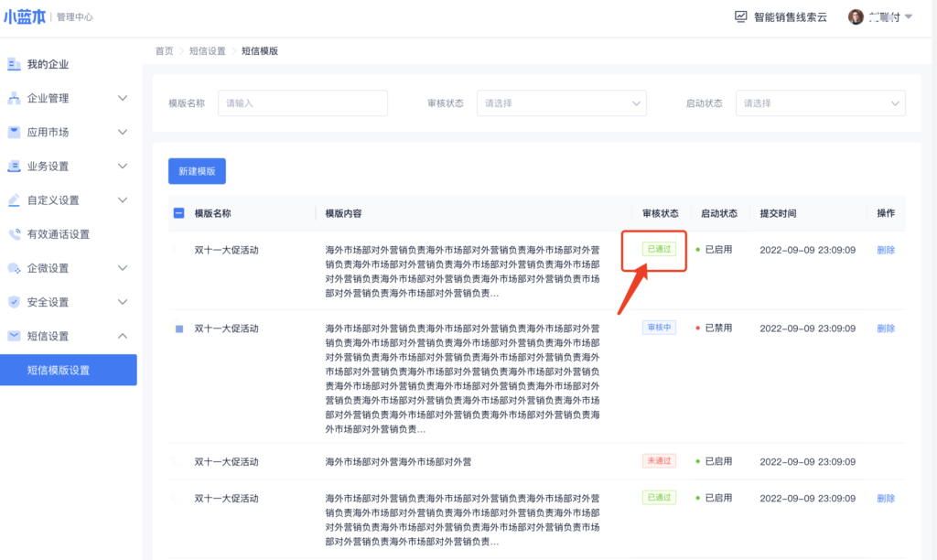Click the 有效通话设置 phone icon

(14, 233)
